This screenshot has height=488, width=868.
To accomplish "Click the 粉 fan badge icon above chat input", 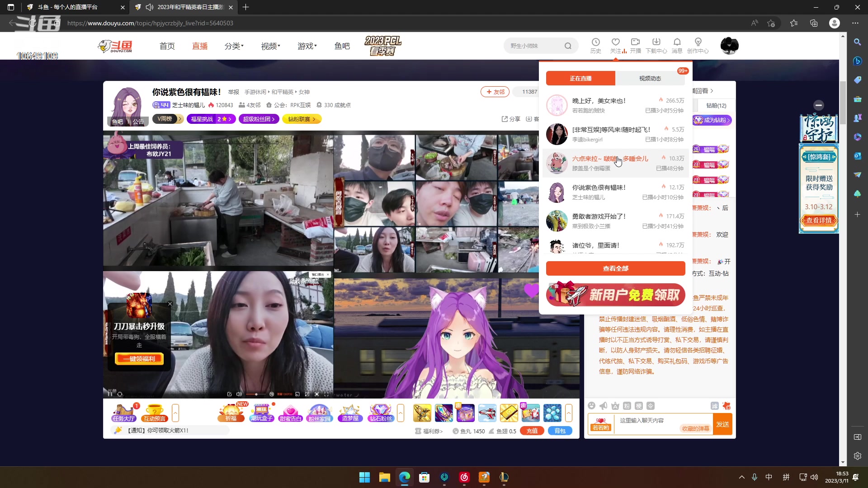I will tap(627, 406).
